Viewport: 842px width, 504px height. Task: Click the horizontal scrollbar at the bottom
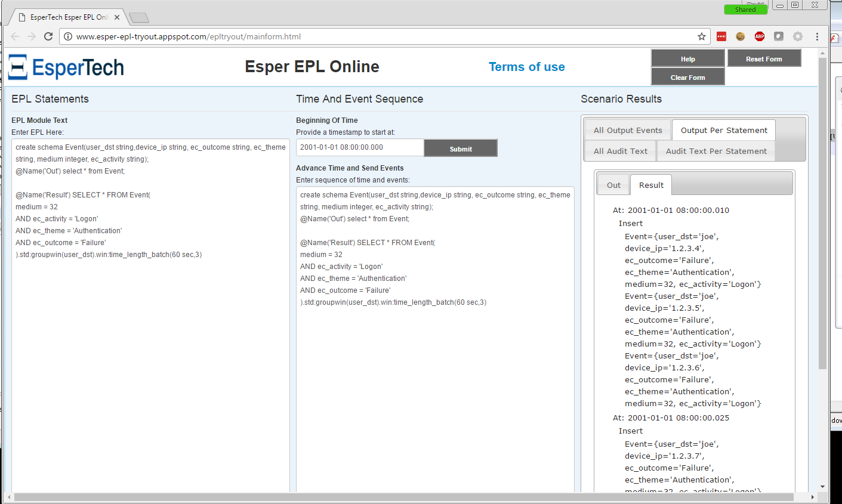403,497
